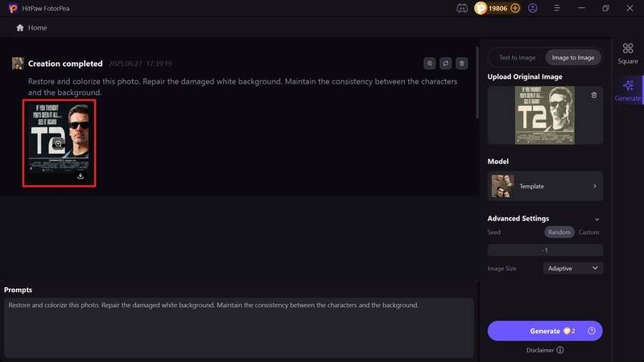Image resolution: width=644 pixels, height=362 pixels.
Task: Open the Template model selector
Action: tap(545, 186)
